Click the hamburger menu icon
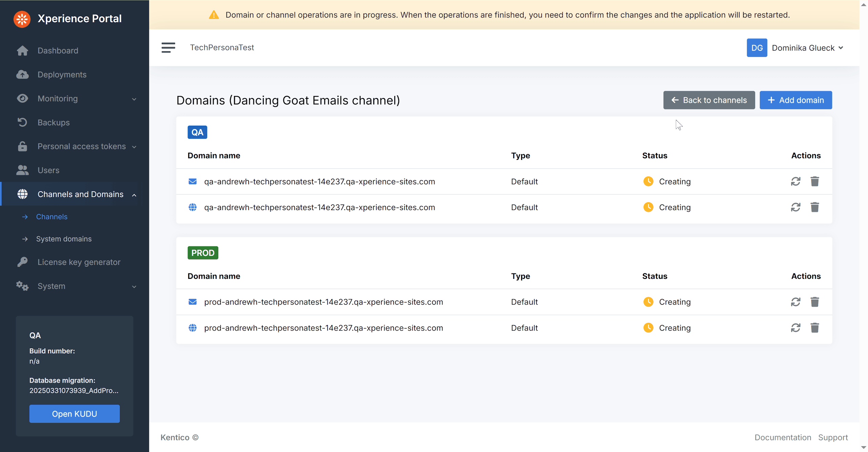Viewport: 868px width, 452px height. 168,48
